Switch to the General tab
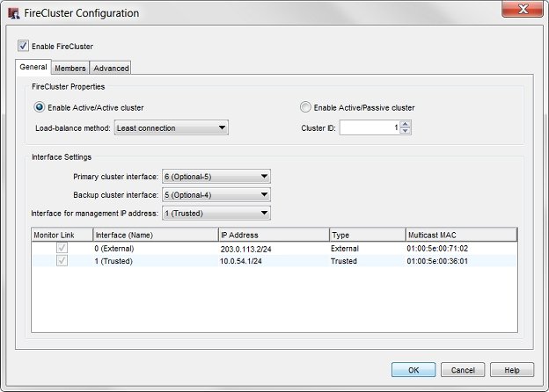549x392 pixels. [x=33, y=67]
